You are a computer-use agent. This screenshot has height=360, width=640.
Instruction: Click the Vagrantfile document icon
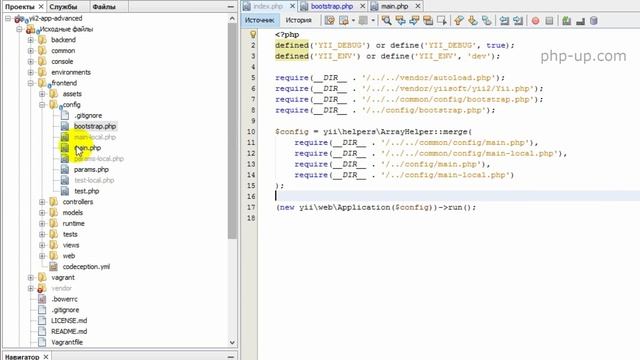pos(42,342)
